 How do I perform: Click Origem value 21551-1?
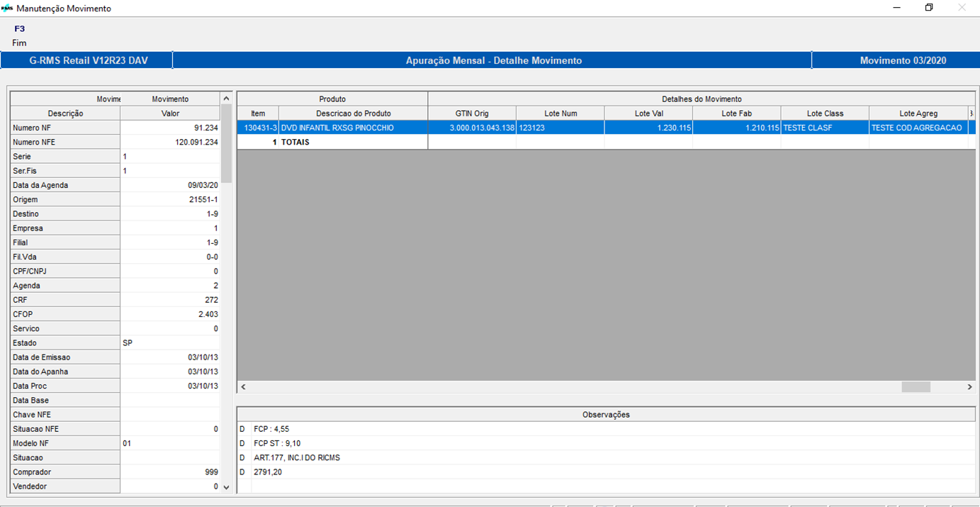coord(170,199)
